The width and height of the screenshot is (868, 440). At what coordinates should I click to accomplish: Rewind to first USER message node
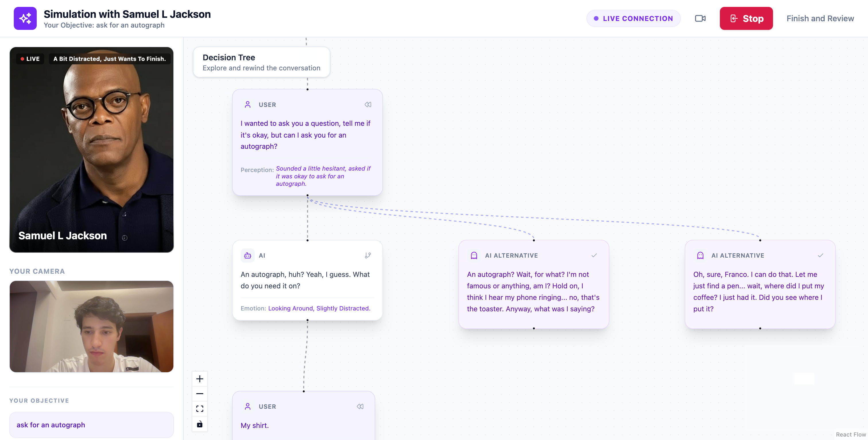[x=368, y=105]
